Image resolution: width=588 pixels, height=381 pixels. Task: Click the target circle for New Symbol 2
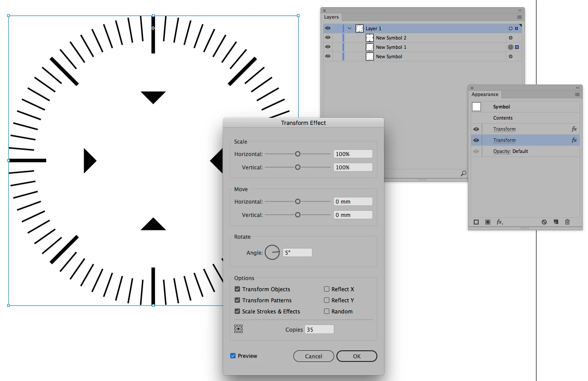click(510, 38)
